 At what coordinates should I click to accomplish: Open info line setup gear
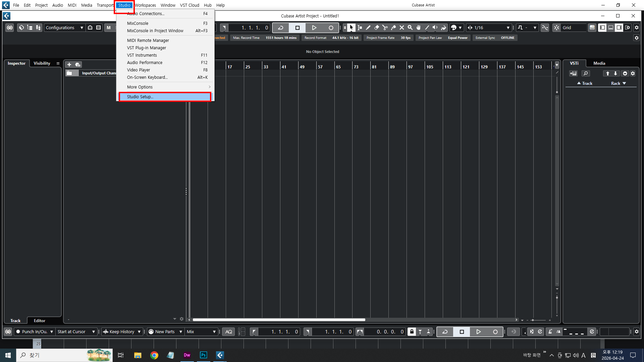(637, 38)
